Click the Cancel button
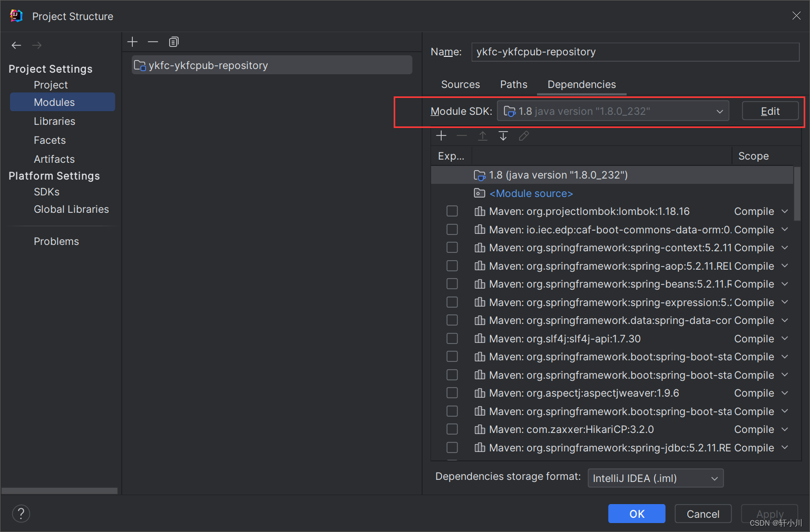Screen dimensions: 810x532 tap(703, 514)
